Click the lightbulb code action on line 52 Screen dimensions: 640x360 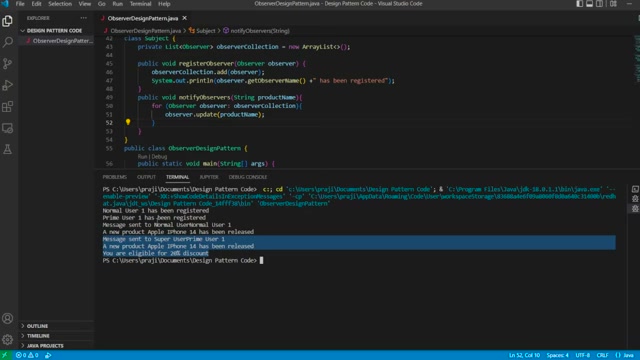128,122
